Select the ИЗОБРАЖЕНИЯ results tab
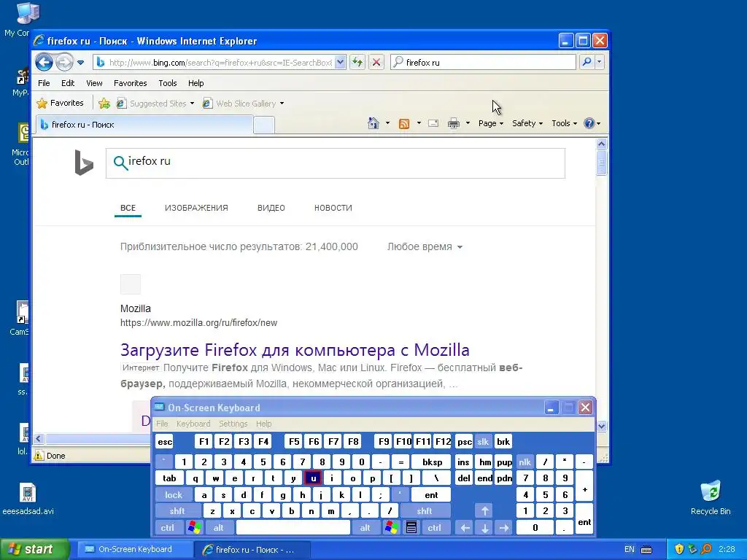 coord(196,208)
